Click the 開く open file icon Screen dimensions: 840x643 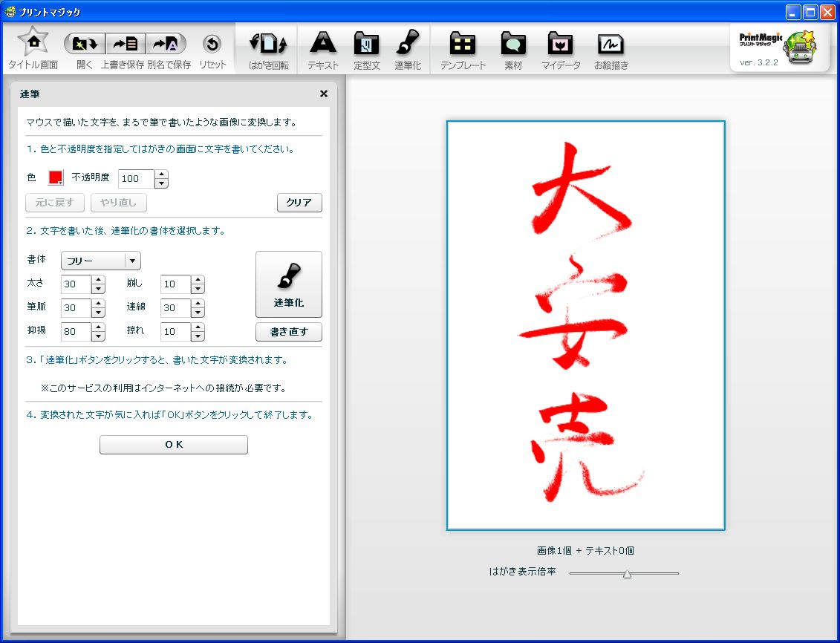(85, 45)
